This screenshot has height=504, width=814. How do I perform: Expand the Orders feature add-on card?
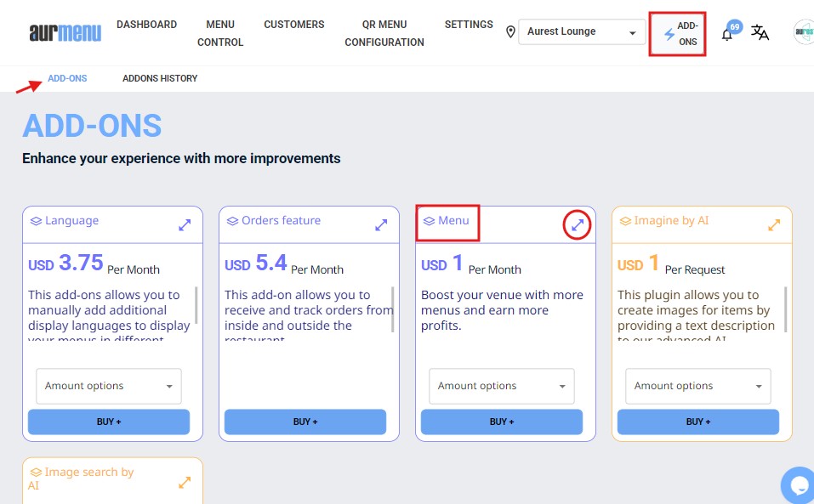click(x=381, y=225)
